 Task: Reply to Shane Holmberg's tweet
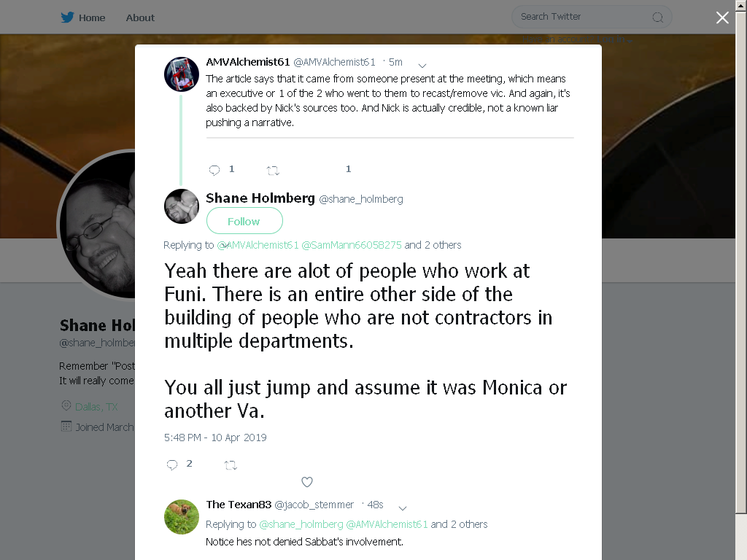[172, 464]
